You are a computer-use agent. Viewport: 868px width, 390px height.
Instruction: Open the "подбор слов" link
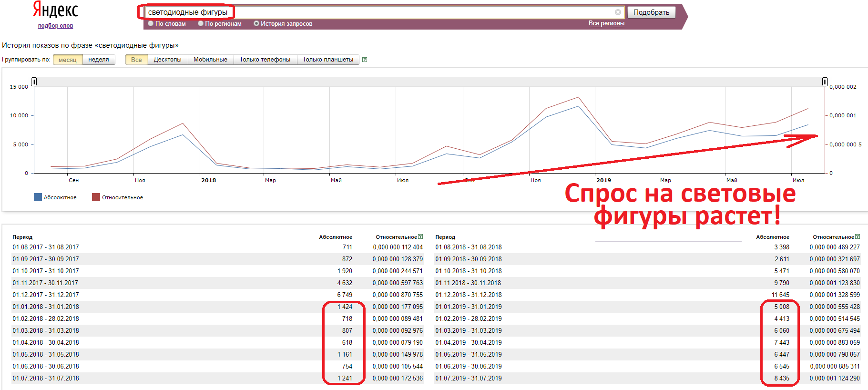coord(55,26)
